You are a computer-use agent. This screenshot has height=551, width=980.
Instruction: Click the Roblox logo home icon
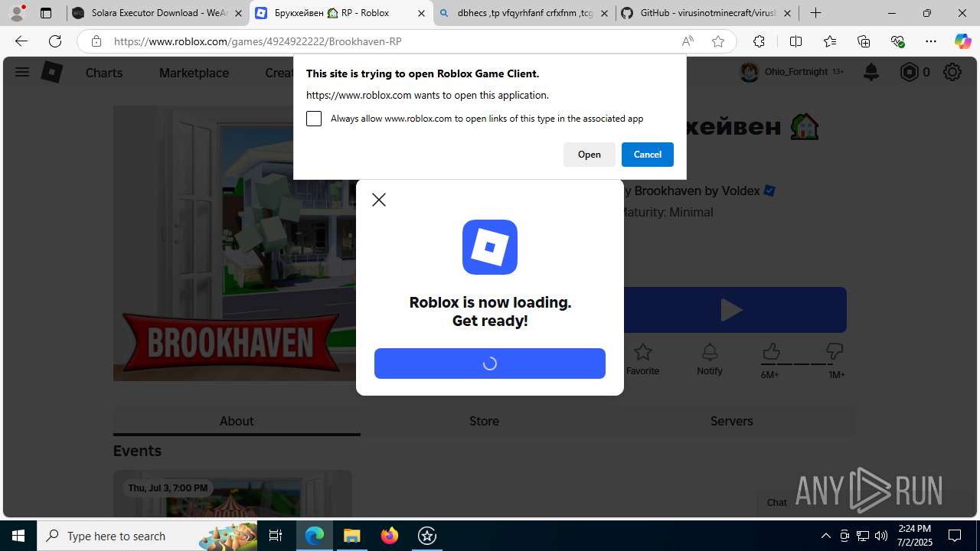[x=51, y=72]
